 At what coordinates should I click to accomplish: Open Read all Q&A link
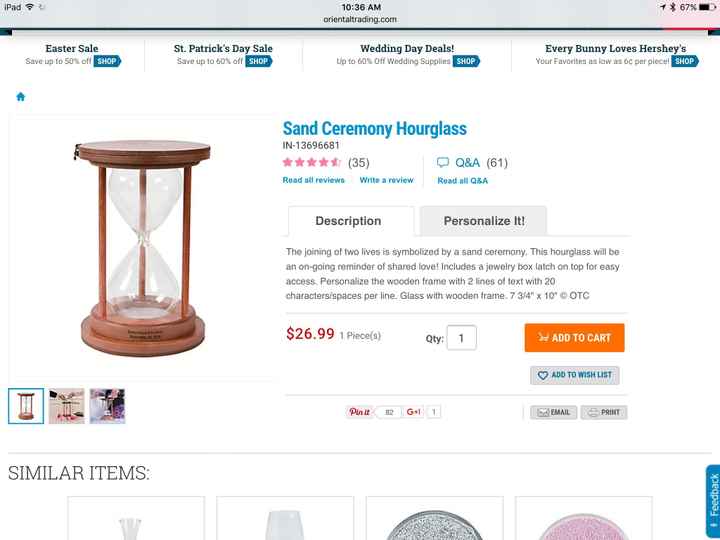point(462,180)
